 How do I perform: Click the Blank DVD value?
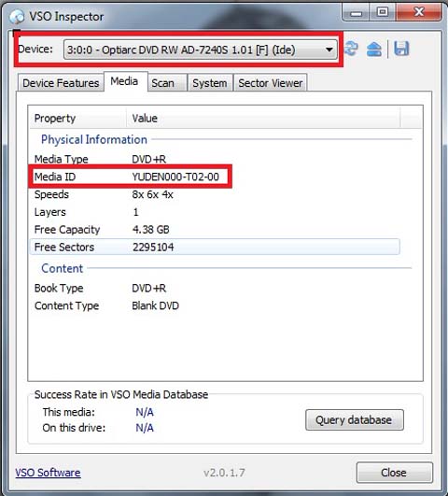pyautogui.click(x=156, y=305)
